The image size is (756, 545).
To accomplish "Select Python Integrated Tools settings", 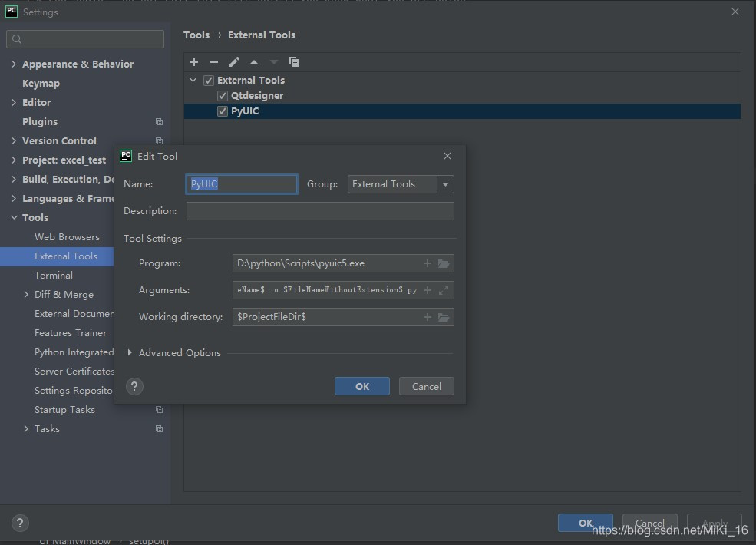I will (74, 352).
